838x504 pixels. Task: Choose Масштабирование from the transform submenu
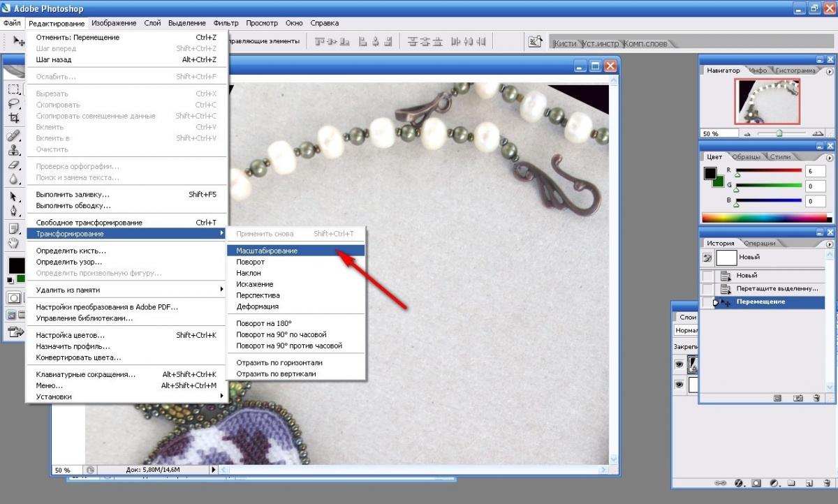click(267, 251)
